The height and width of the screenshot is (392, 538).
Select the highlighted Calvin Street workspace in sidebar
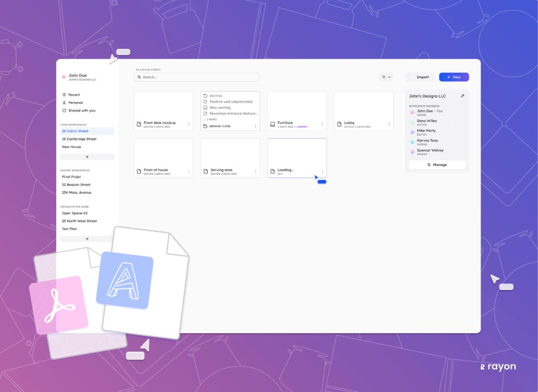tap(87, 131)
